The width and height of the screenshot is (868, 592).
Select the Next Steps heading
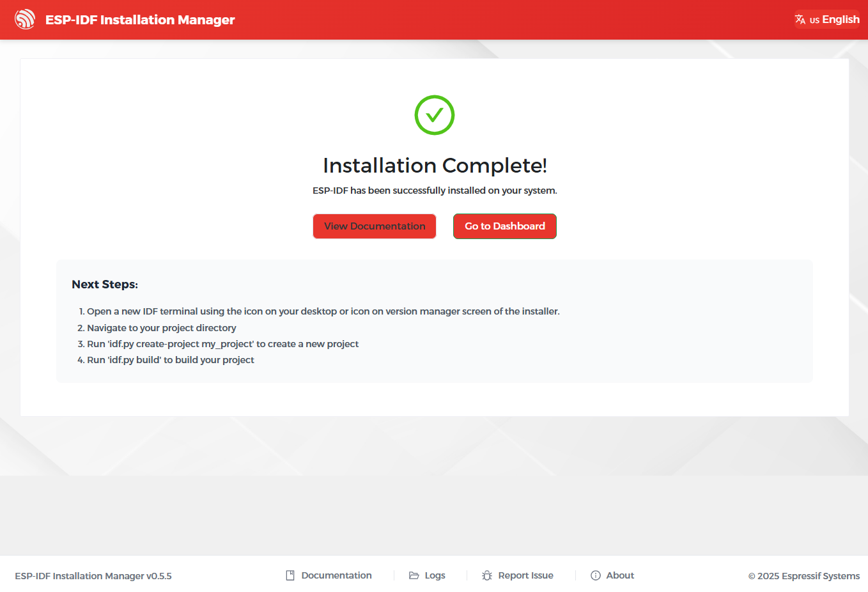tap(104, 284)
